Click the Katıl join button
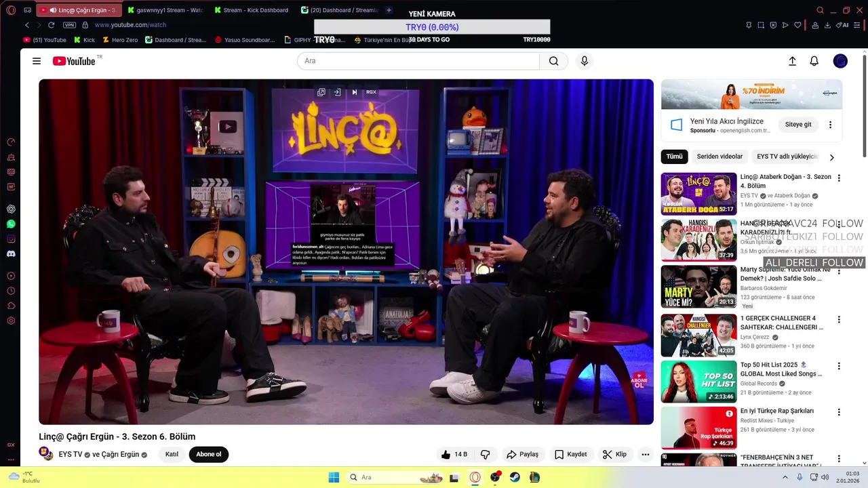868x488 pixels. point(172,454)
